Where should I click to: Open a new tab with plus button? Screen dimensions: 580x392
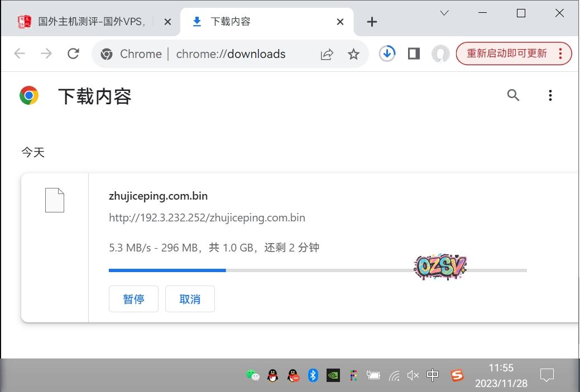pos(372,22)
